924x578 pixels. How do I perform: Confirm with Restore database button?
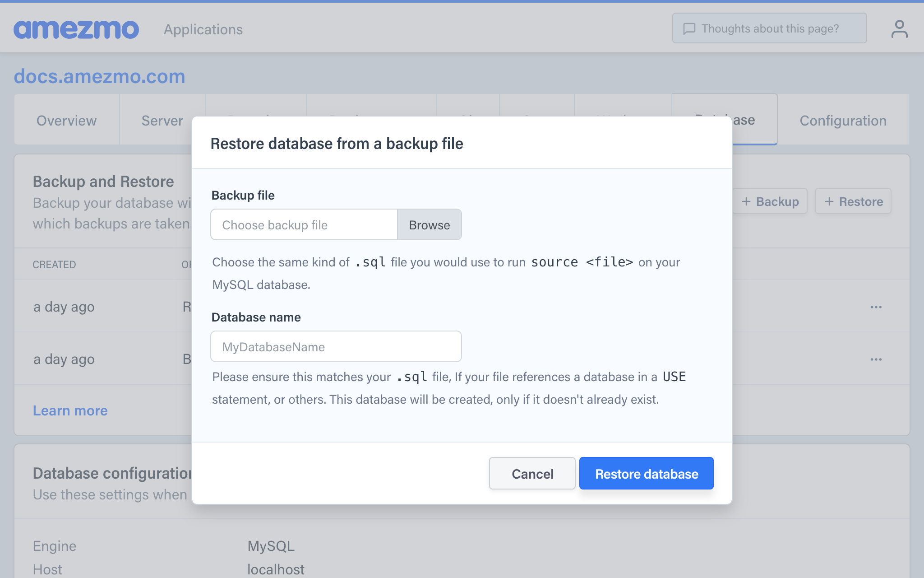tap(646, 474)
